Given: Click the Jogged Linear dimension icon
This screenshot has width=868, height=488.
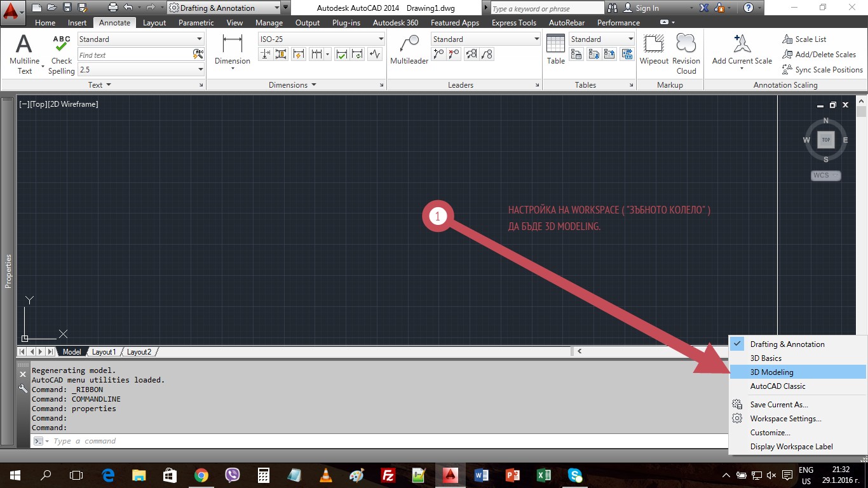Looking at the screenshot, I should 375,55.
